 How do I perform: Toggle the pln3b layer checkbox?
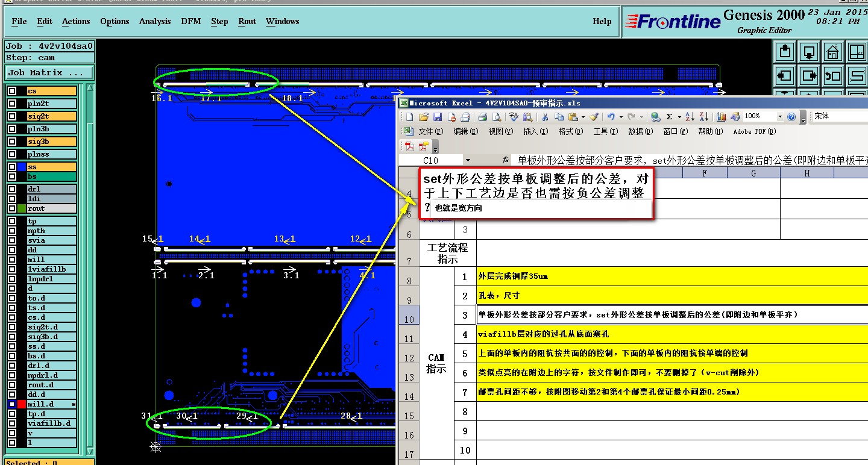click(12, 129)
